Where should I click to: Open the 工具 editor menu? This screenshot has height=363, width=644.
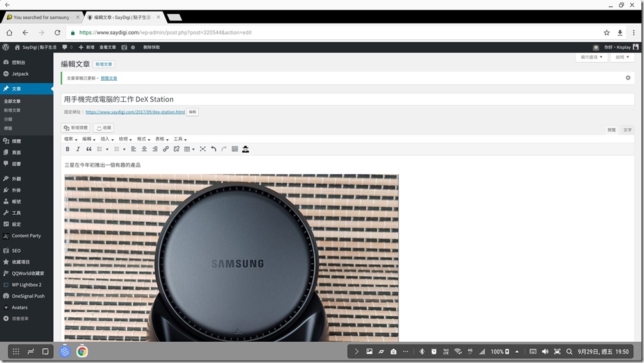coord(180,139)
